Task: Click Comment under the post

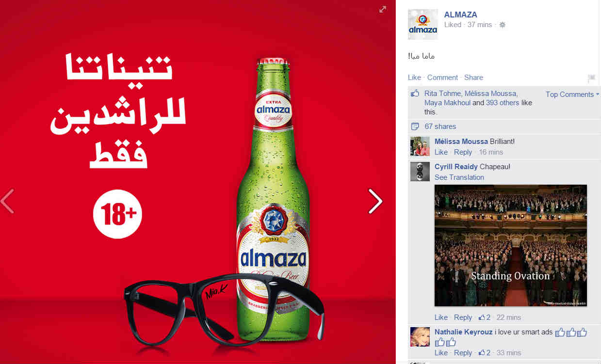Action: pos(442,78)
